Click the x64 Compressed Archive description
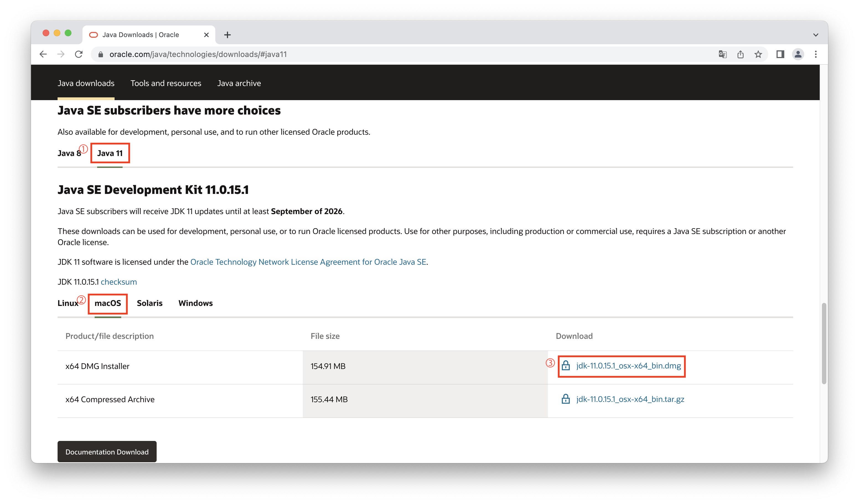859x504 pixels. [110, 399]
